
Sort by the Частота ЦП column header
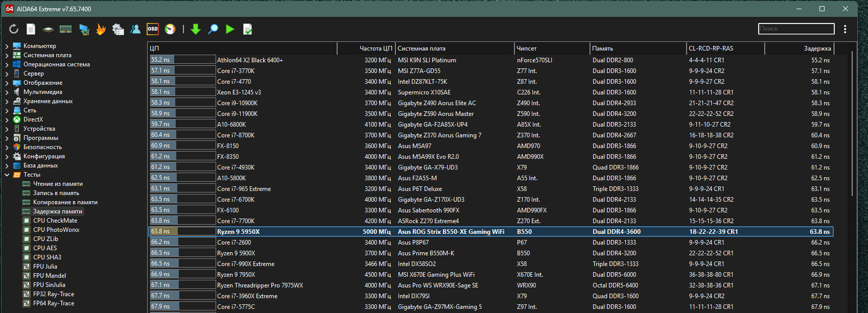[366, 49]
